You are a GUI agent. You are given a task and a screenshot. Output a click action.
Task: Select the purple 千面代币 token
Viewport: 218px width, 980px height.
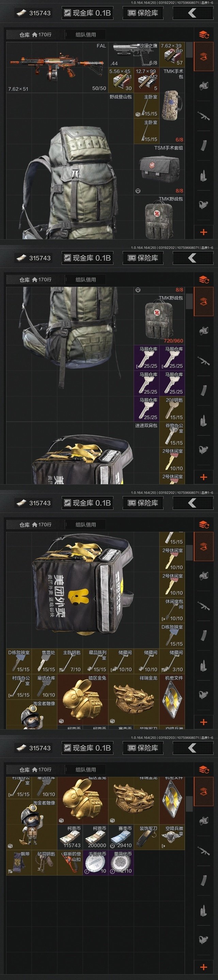[95, 863]
